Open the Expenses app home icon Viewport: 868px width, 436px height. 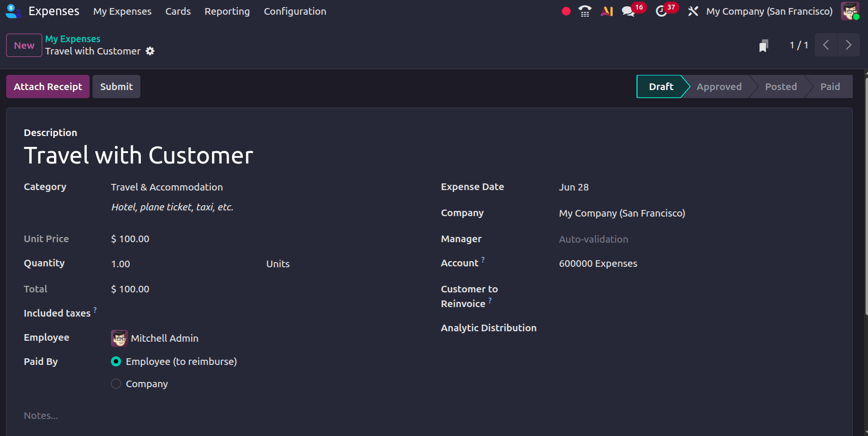13,11
